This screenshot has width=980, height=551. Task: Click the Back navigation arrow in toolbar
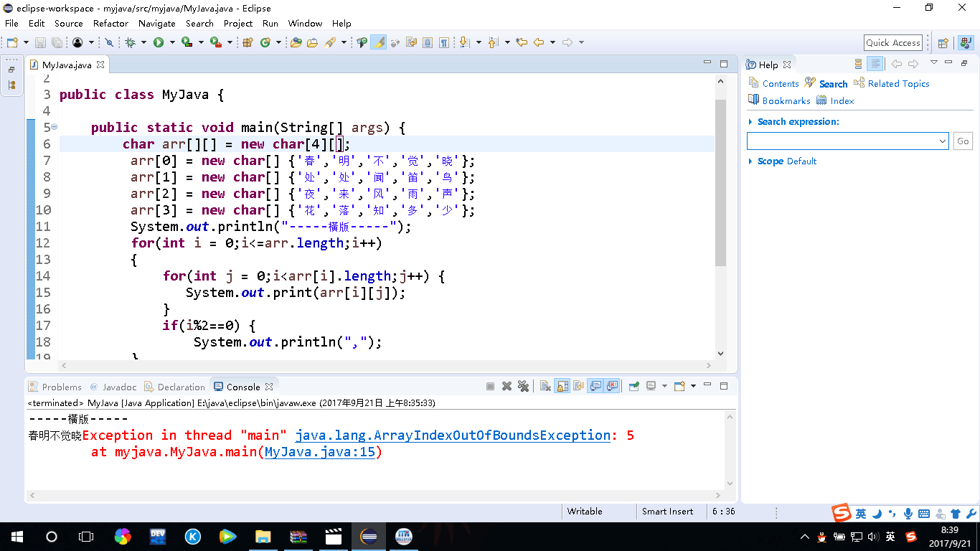click(x=539, y=42)
